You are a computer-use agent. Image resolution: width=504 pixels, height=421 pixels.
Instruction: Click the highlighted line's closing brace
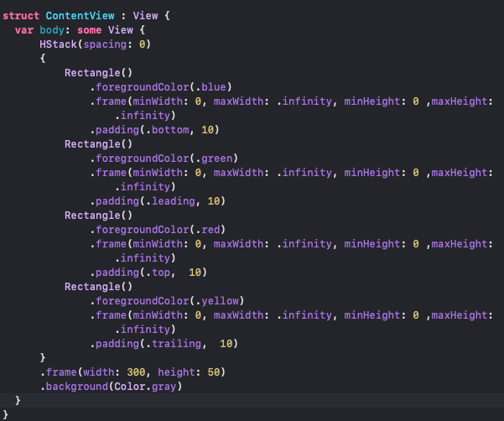tap(18, 400)
